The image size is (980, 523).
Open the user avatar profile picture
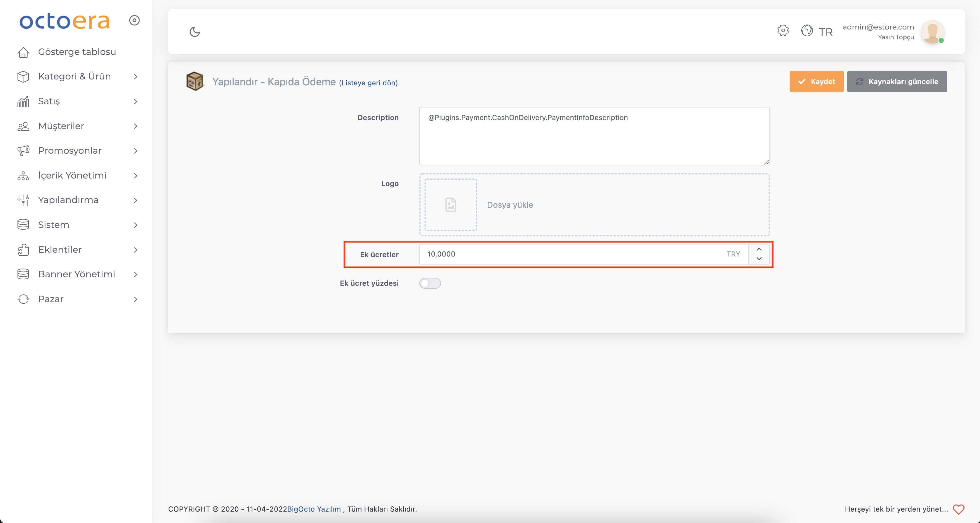(932, 32)
